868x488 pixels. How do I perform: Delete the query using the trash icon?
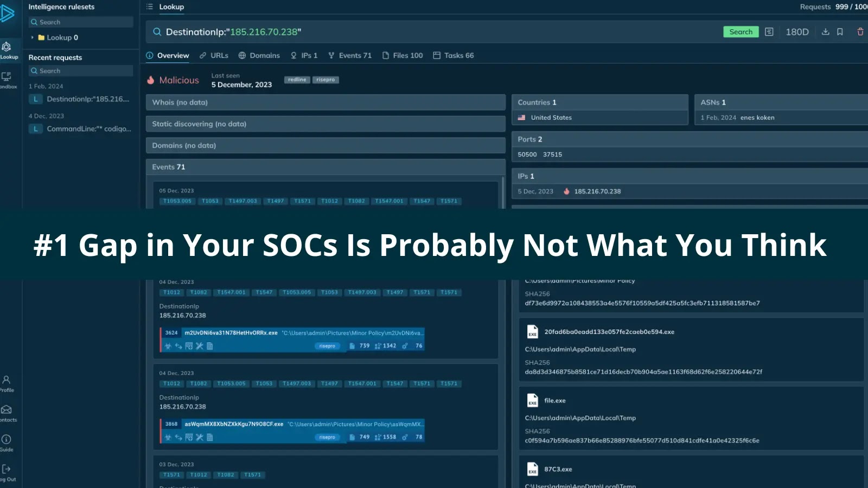860,31
